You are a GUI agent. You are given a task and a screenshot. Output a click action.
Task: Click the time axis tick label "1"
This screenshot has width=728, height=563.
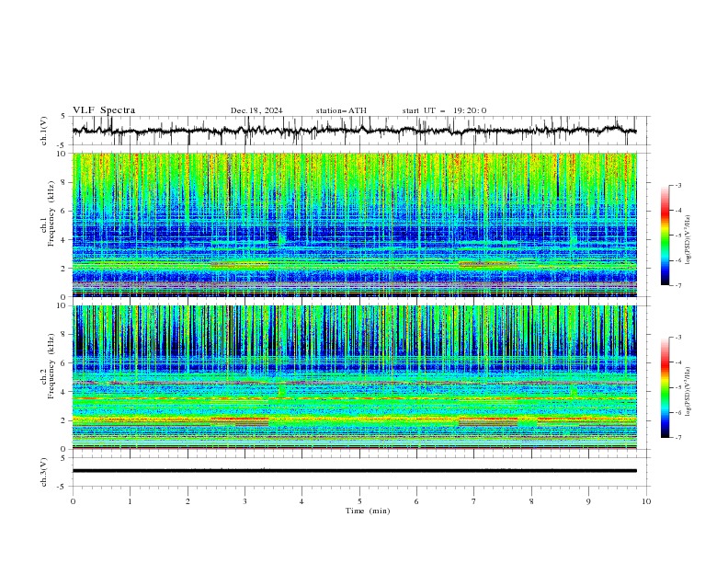[130, 501]
